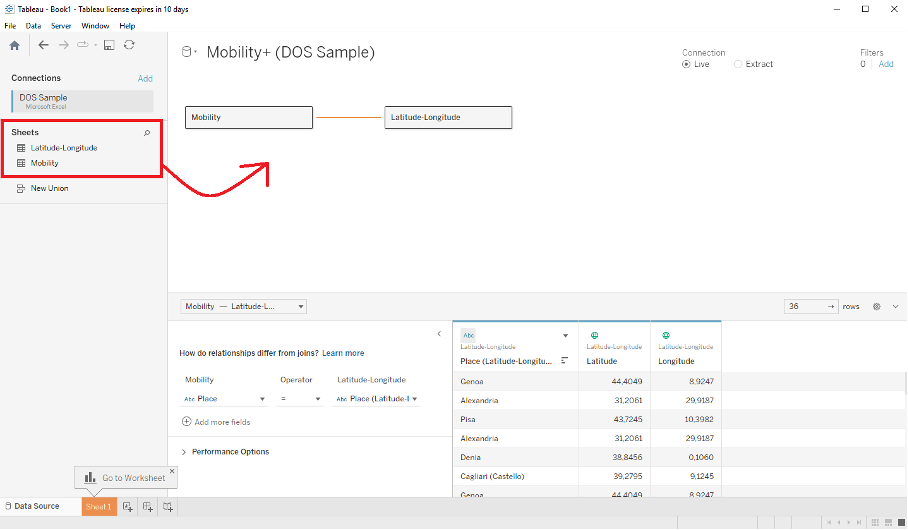Open the Data menu
Image resolution: width=908 pixels, height=530 pixels.
(x=34, y=26)
